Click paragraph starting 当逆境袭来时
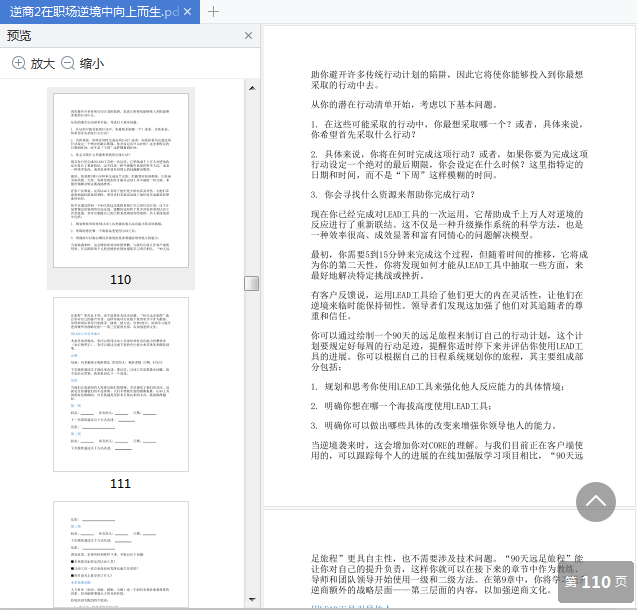 (447, 450)
